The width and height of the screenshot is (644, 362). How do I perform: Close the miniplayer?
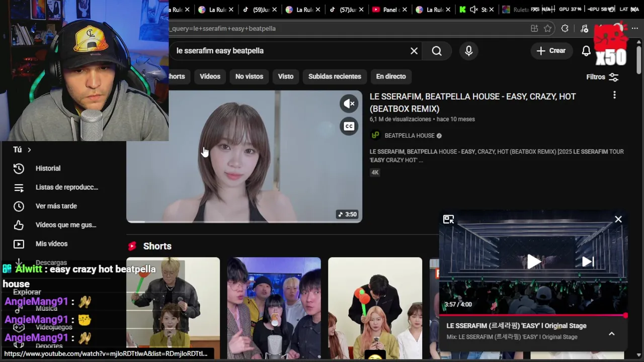pyautogui.click(x=618, y=219)
